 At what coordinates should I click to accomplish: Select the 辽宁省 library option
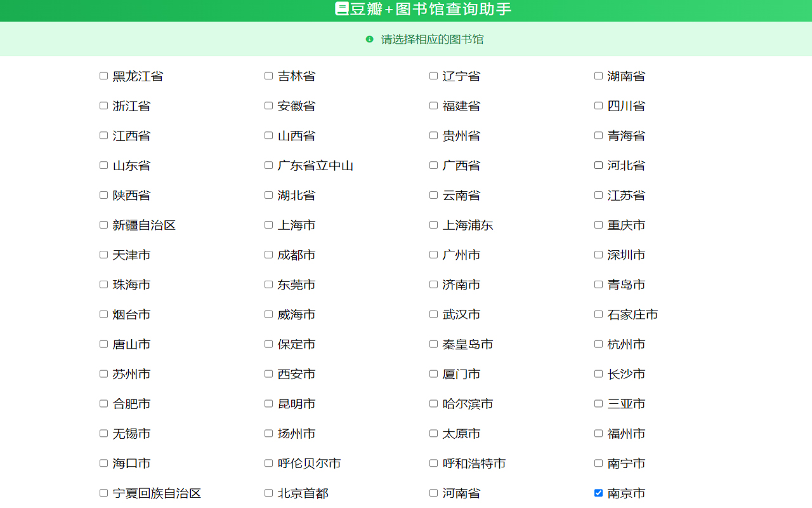click(433, 75)
